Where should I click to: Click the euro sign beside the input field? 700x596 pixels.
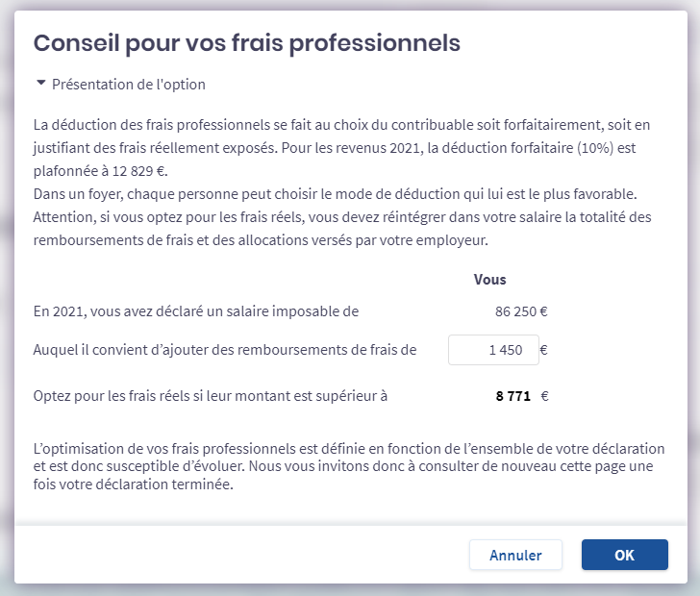point(544,351)
